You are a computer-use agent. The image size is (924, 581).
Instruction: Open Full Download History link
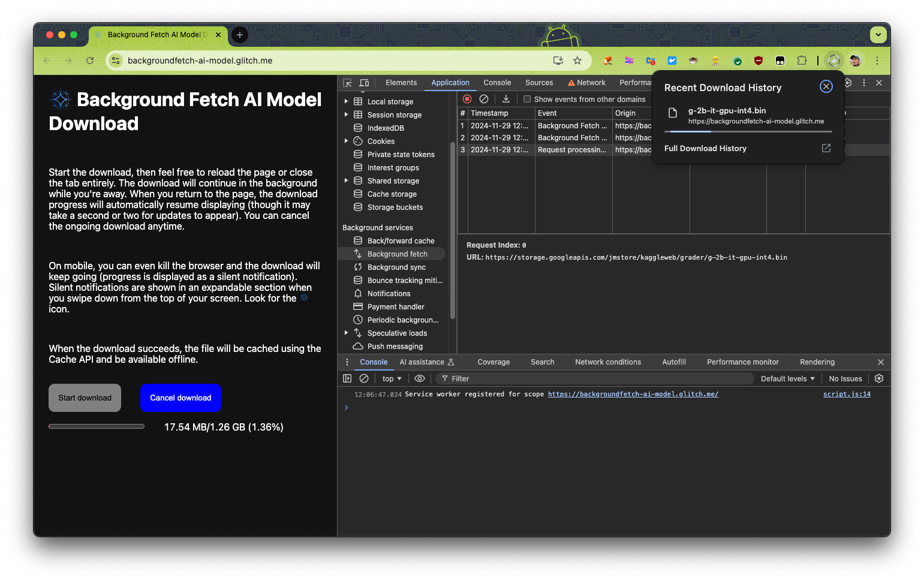click(x=705, y=148)
